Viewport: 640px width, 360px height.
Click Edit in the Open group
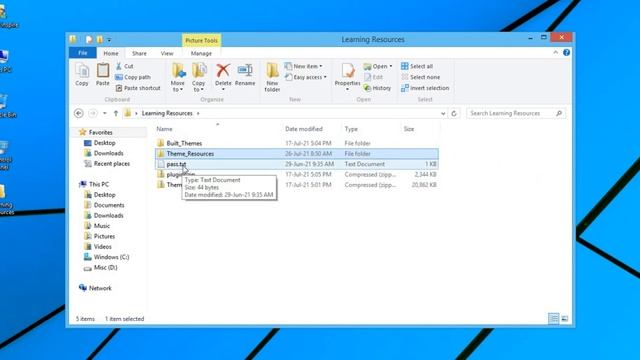click(373, 77)
